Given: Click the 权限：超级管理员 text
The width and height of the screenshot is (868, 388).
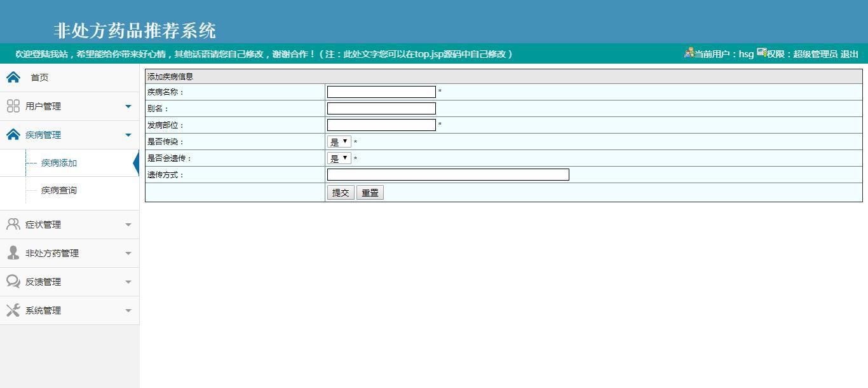Looking at the screenshot, I should (x=802, y=54).
